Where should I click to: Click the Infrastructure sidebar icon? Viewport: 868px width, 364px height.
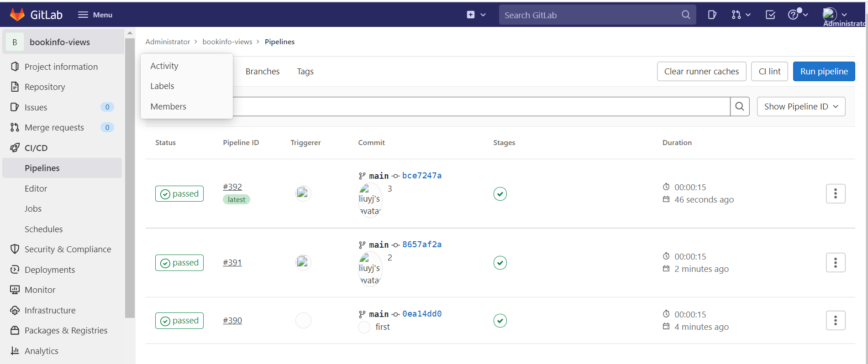(x=15, y=310)
